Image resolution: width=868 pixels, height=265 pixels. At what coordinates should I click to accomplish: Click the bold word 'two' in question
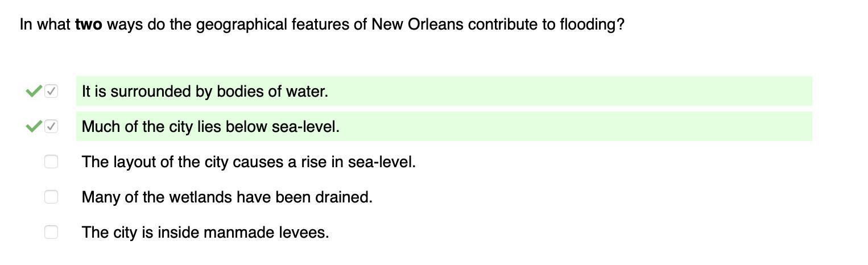[88, 24]
